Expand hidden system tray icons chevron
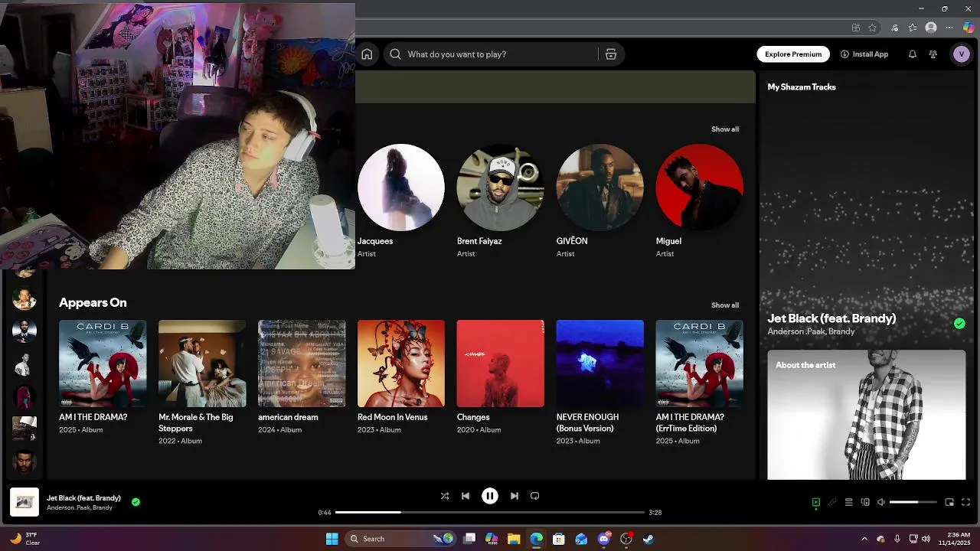This screenshot has height=551, width=980. [x=864, y=539]
